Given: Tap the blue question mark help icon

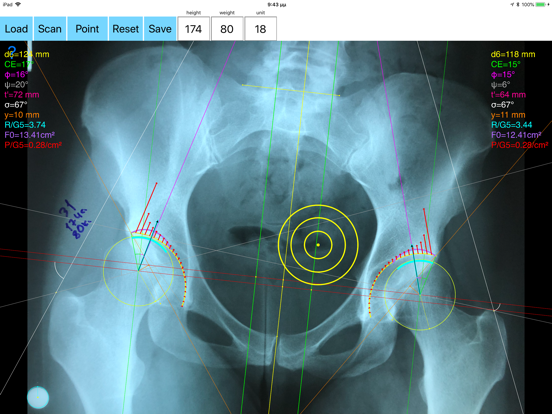Looking at the screenshot, I should (12, 52).
